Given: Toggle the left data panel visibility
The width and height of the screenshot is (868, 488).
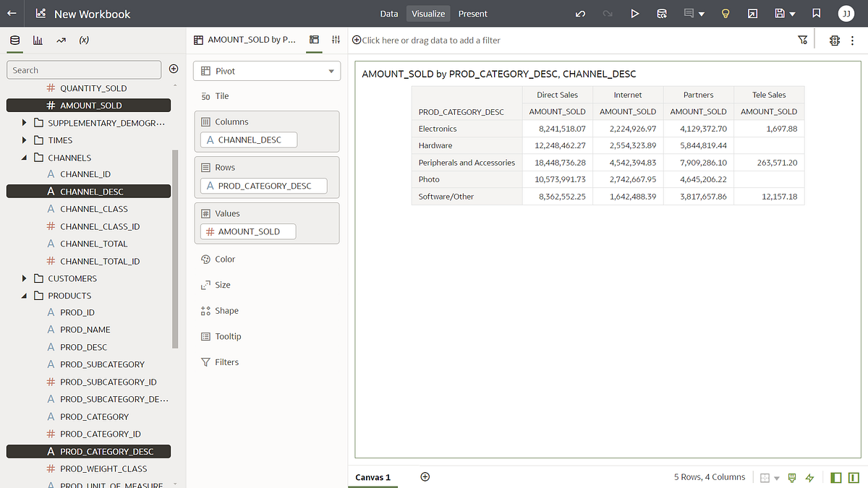Looking at the screenshot, I should tap(835, 477).
